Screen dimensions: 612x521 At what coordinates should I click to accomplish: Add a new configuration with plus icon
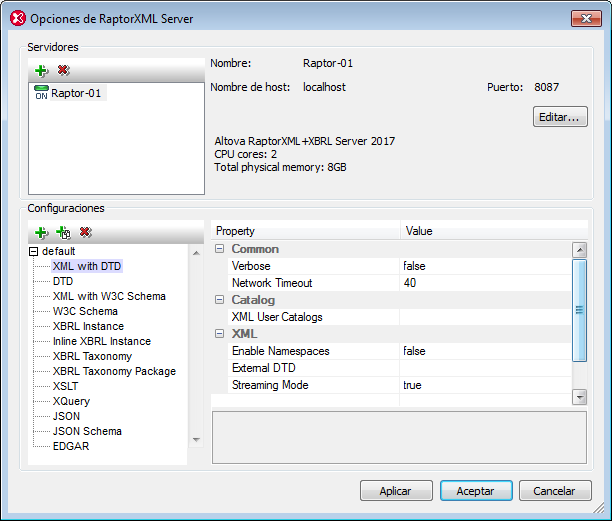coord(41,232)
